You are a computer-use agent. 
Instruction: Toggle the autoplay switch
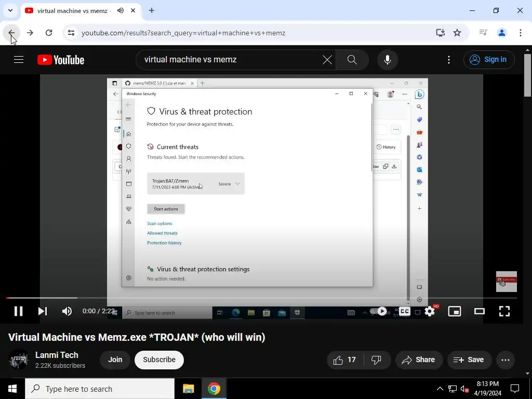pos(379,311)
